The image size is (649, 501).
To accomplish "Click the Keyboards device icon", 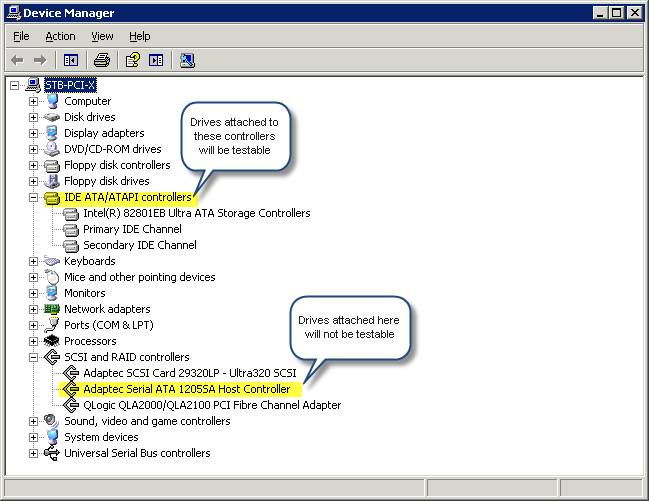I will tap(52, 261).
